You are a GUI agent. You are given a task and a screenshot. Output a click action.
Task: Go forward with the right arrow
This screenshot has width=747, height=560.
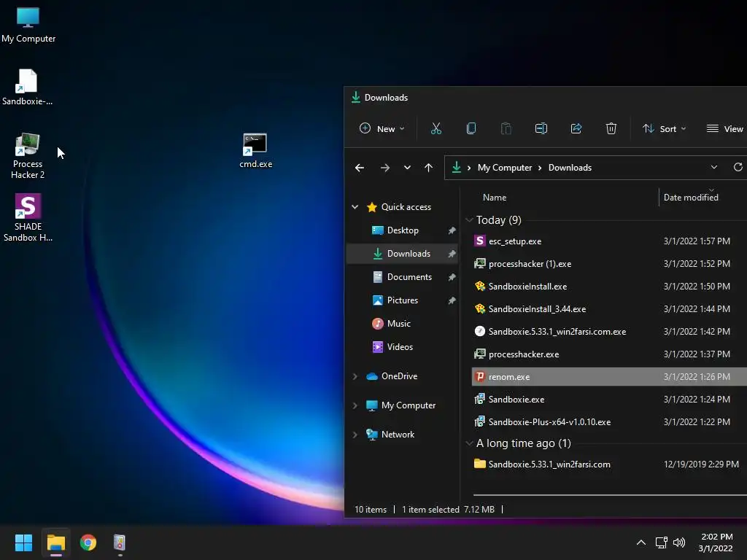pyautogui.click(x=385, y=168)
